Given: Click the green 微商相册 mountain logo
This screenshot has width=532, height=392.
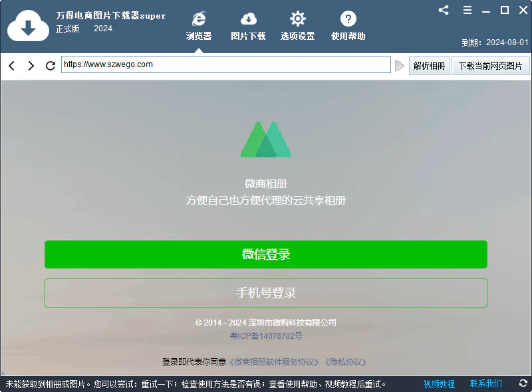Looking at the screenshot, I should point(266,140).
